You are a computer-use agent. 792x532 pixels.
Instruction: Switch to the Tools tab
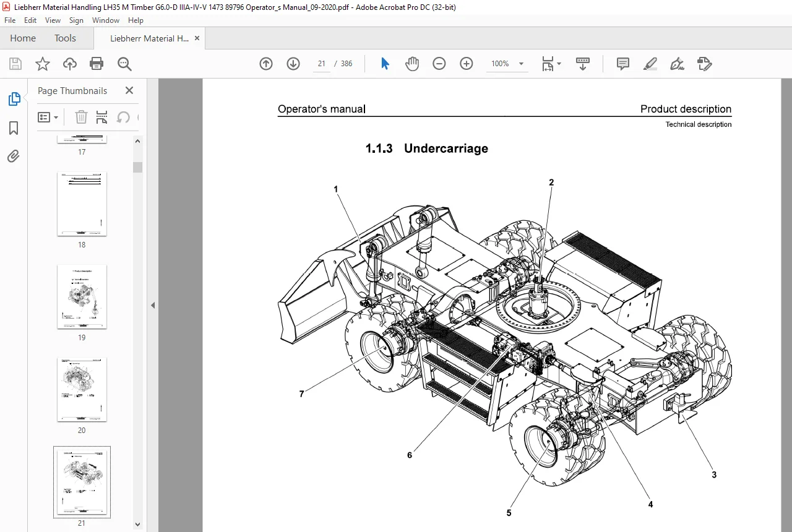click(65, 38)
